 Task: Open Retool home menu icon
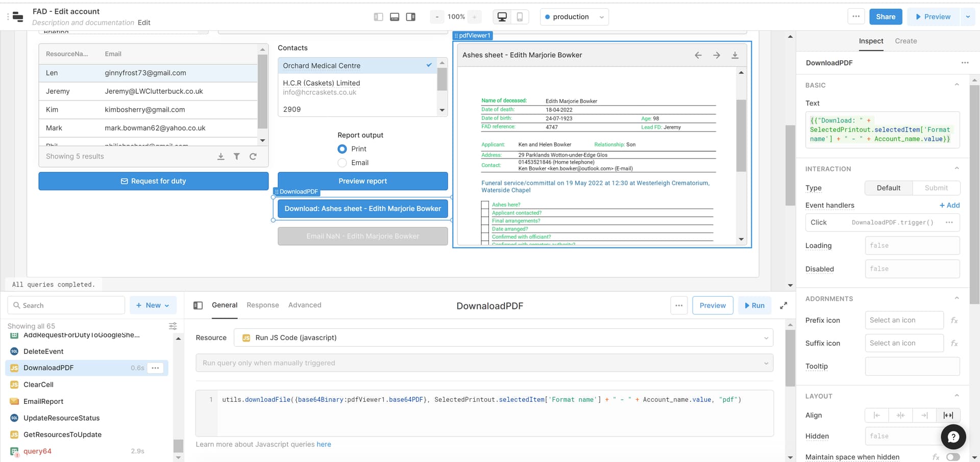[18, 17]
